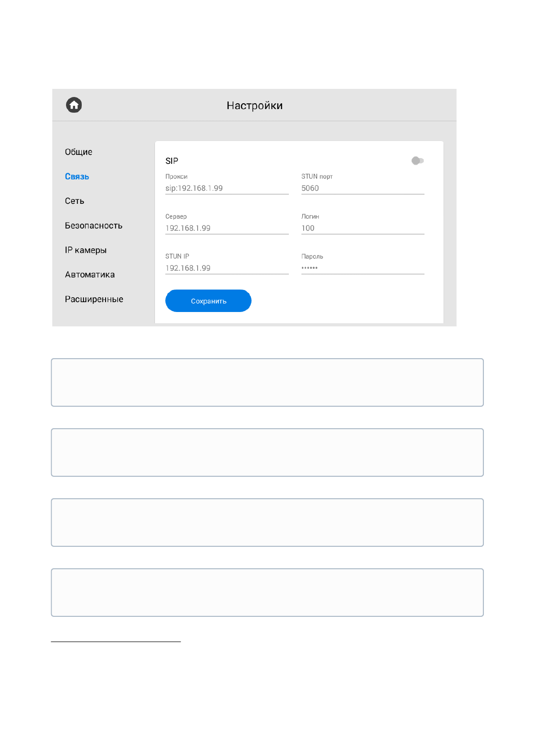
Task: Switch to the IP камеры section
Action: point(86,250)
